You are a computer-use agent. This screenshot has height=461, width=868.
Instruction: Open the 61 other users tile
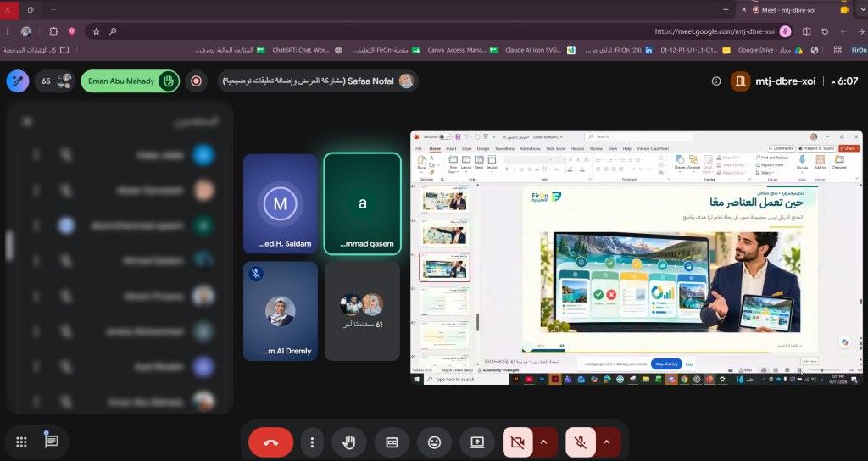[x=363, y=311]
